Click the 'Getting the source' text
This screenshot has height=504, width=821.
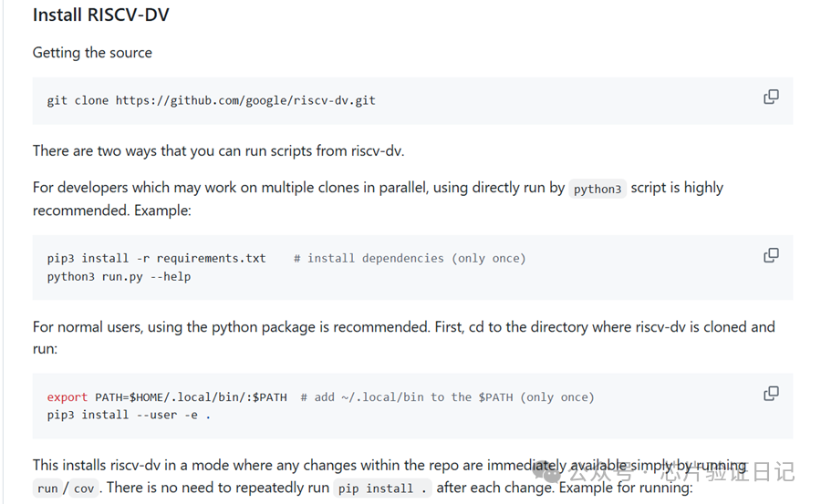pyautogui.click(x=92, y=53)
